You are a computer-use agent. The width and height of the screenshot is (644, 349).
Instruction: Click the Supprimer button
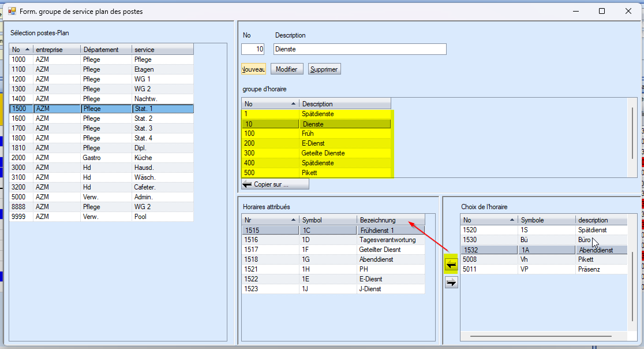pyautogui.click(x=324, y=69)
